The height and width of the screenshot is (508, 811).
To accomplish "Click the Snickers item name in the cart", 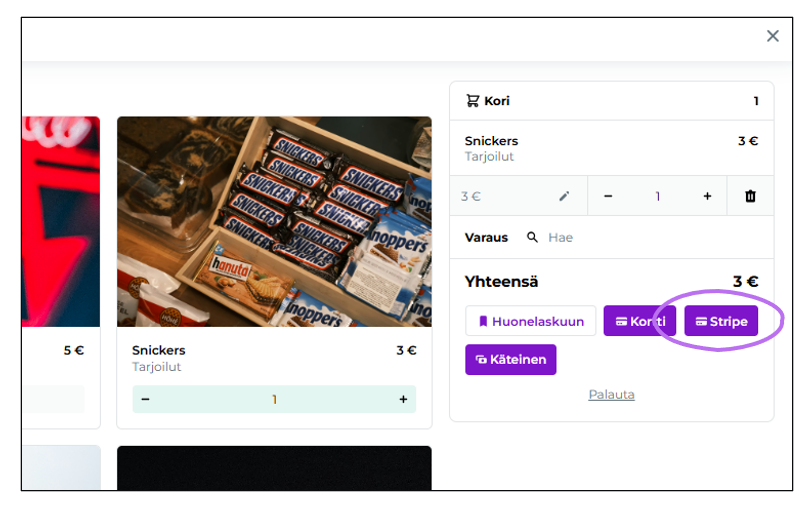I will (491, 141).
